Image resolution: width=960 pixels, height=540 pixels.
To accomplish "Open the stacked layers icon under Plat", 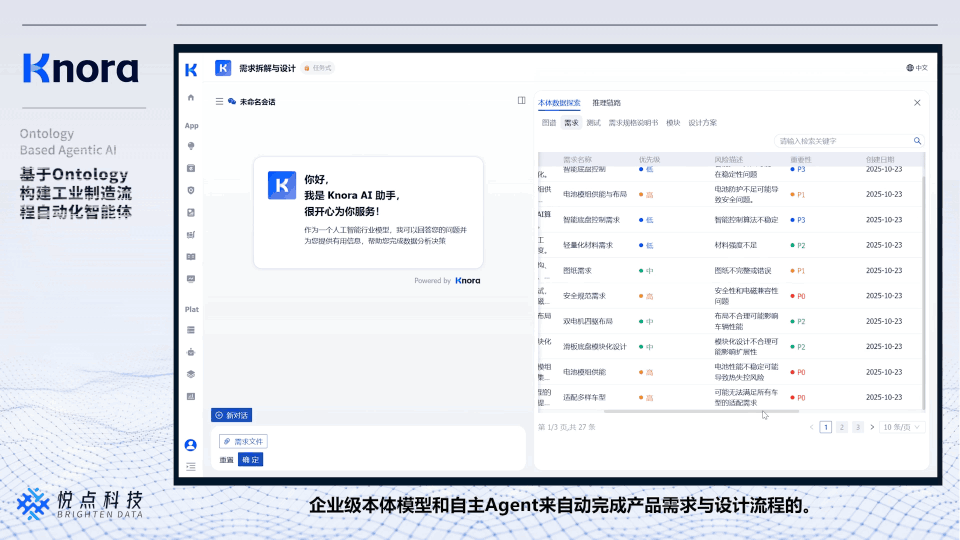I will [x=191, y=374].
